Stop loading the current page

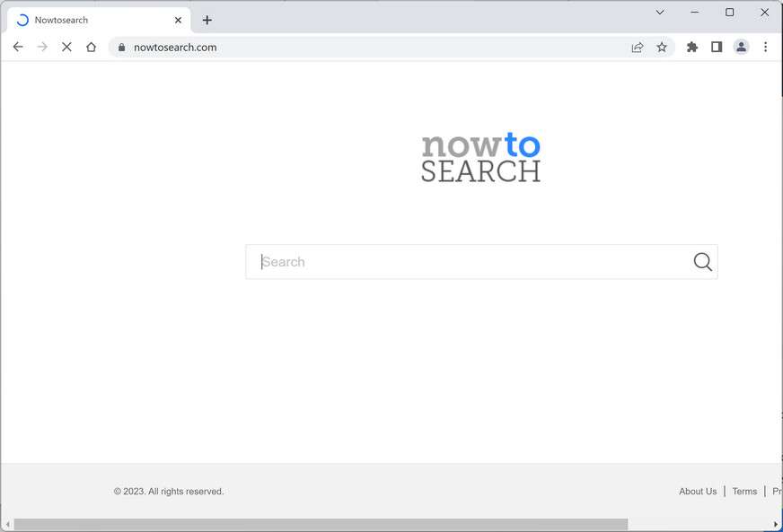tap(66, 47)
